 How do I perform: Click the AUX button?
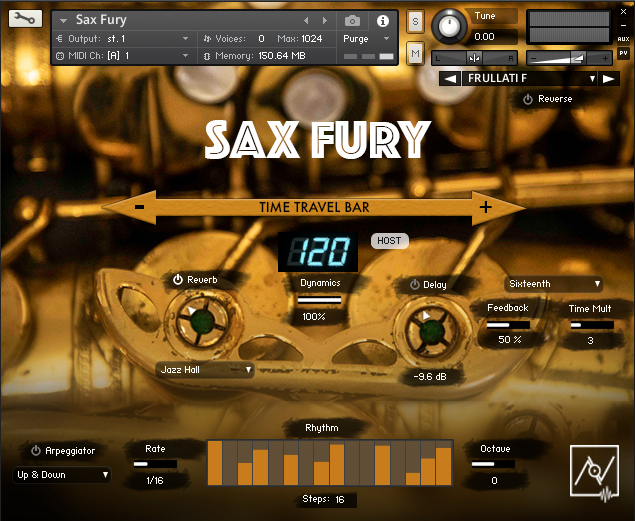[623, 39]
